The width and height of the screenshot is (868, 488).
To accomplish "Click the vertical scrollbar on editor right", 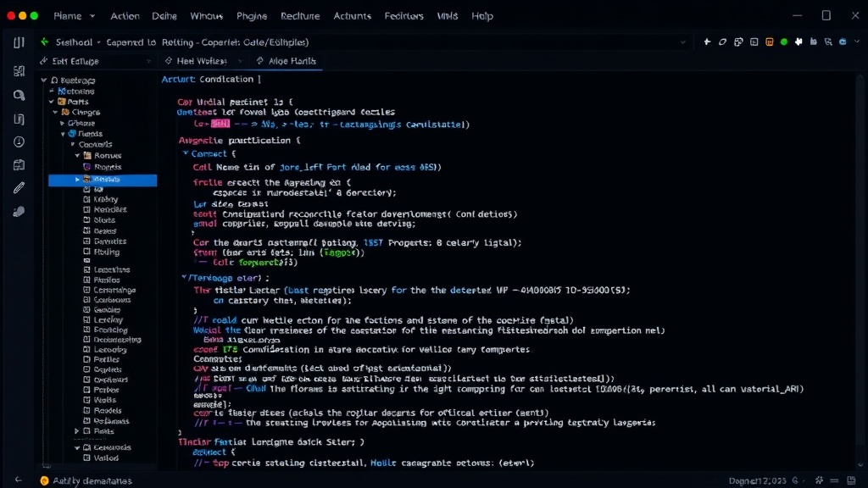I will [x=860, y=271].
